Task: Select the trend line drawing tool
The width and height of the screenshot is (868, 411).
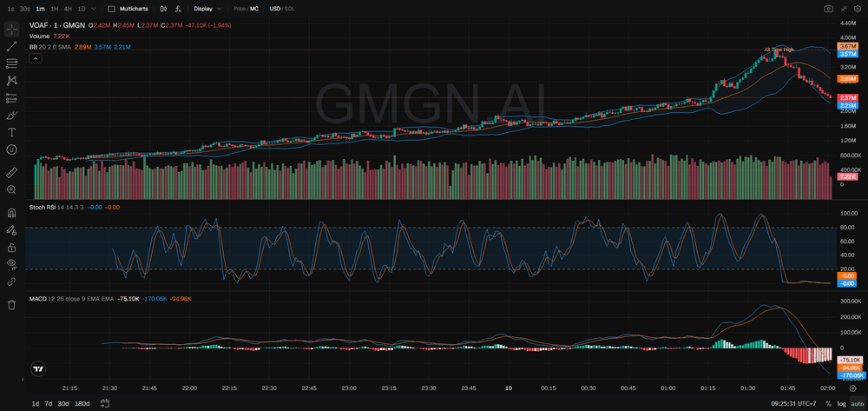Action: click(11, 46)
